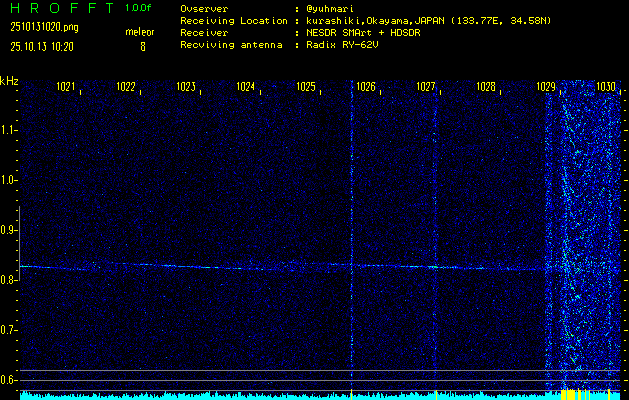Select the file name 2510131020.png
The width and height of the screenshot is (629, 400).
click(x=44, y=27)
